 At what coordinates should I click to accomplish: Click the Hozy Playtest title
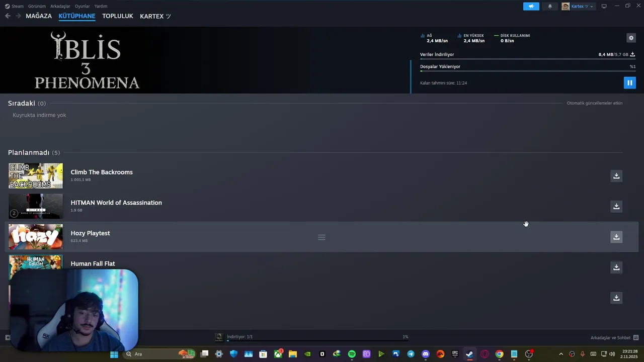tap(90, 233)
